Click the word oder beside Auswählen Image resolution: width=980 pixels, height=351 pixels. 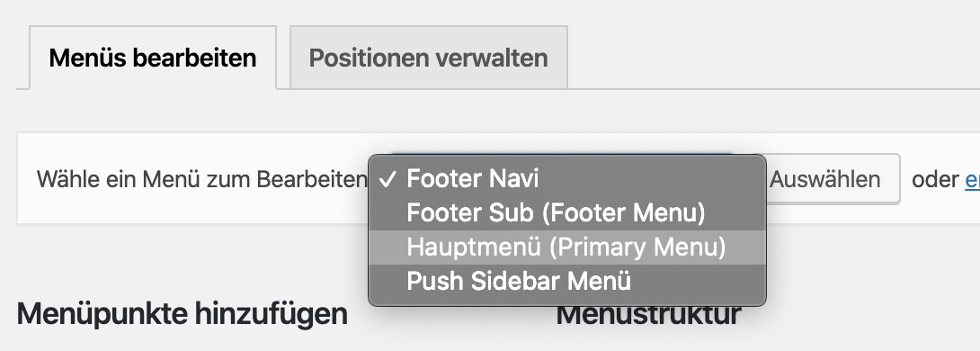coord(935,180)
